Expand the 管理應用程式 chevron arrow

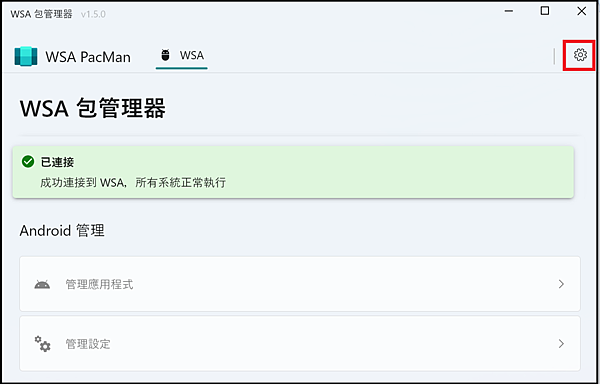pyautogui.click(x=561, y=284)
